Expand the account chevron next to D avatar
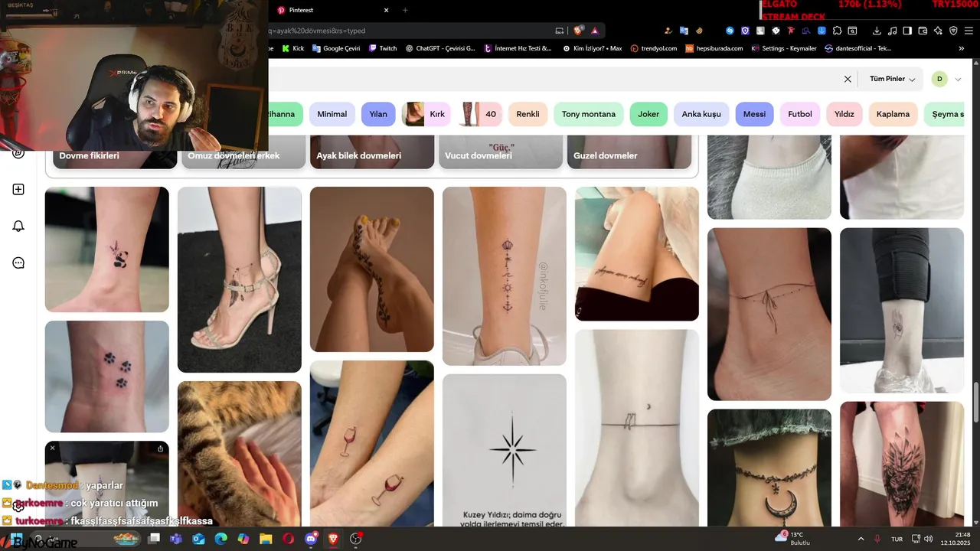The height and width of the screenshot is (551, 980). click(958, 79)
